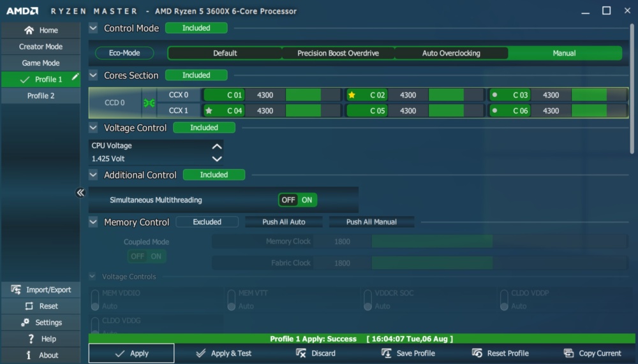Toggle Voltage Control Included button
Screen dimensions: 638x364
point(204,127)
